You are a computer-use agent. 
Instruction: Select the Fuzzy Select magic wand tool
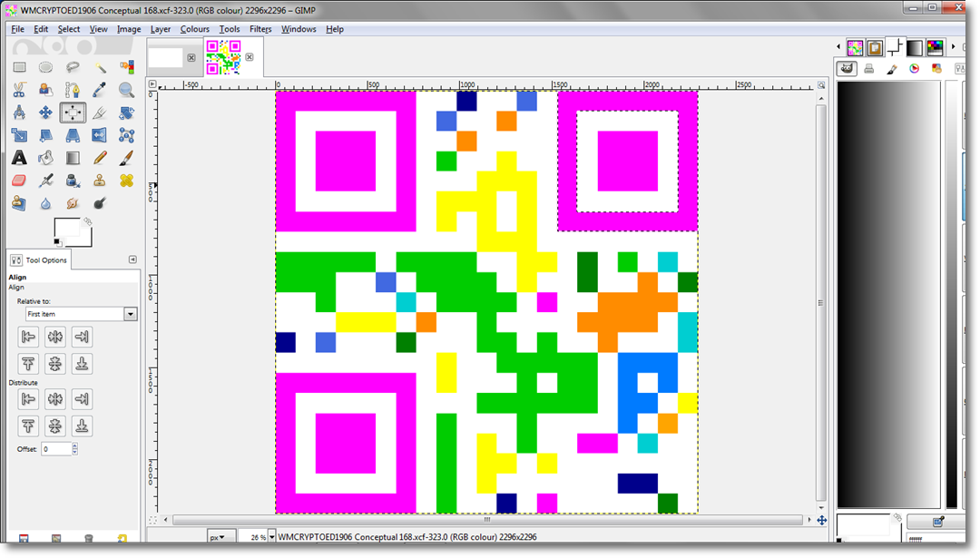pyautogui.click(x=100, y=67)
